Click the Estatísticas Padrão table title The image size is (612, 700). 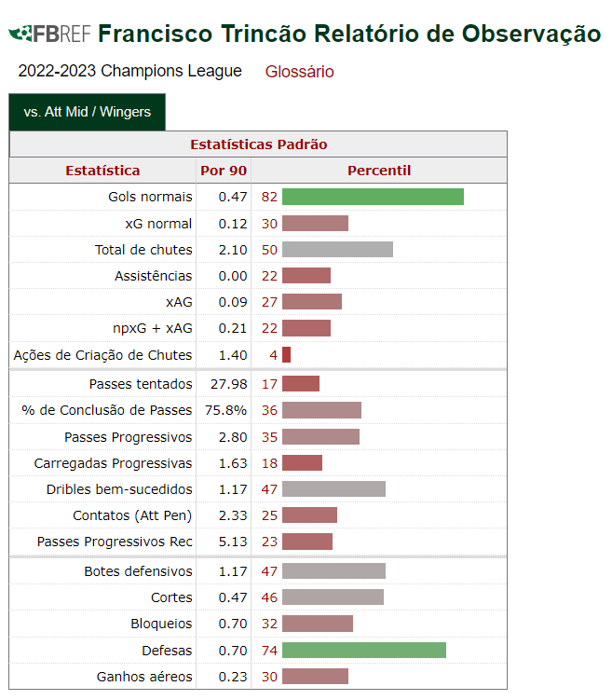click(x=259, y=144)
